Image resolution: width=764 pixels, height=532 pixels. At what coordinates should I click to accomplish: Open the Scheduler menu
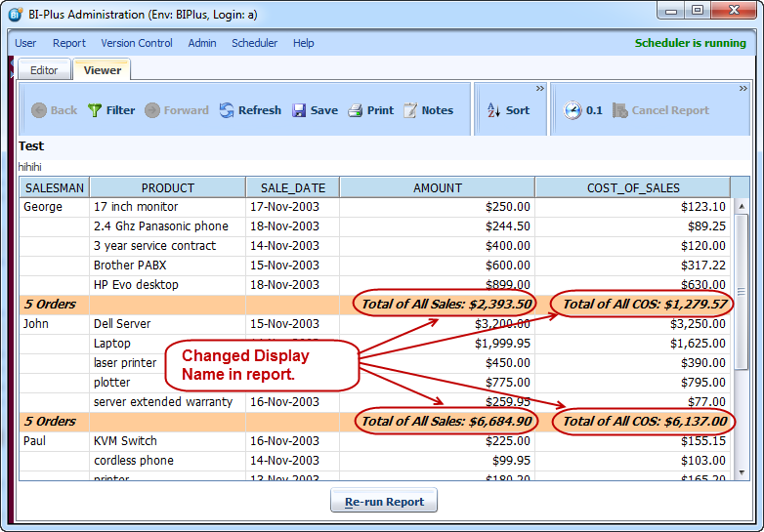click(254, 43)
